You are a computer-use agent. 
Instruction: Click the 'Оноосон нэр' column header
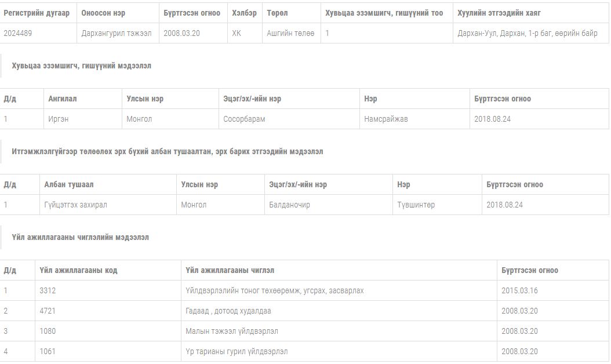[x=103, y=13]
